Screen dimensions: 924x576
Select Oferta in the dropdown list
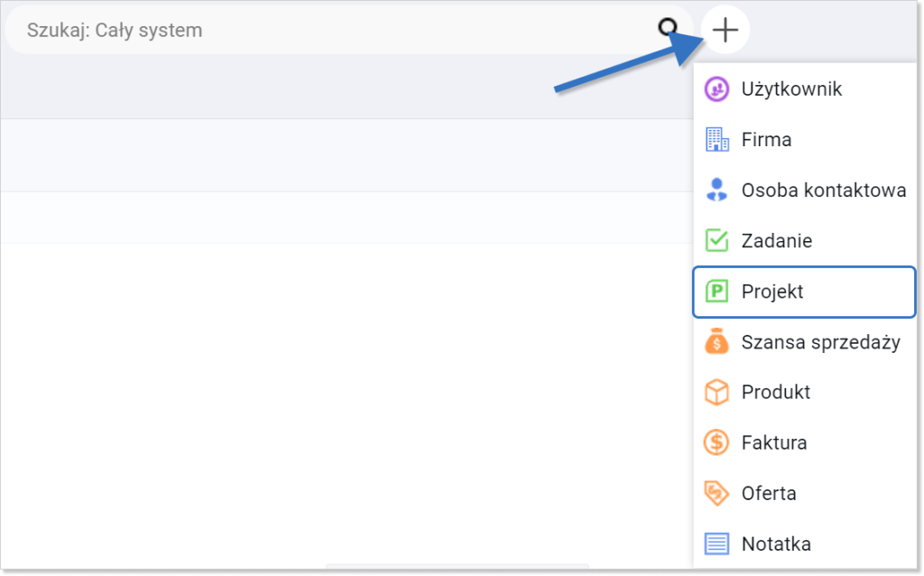[x=804, y=494]
